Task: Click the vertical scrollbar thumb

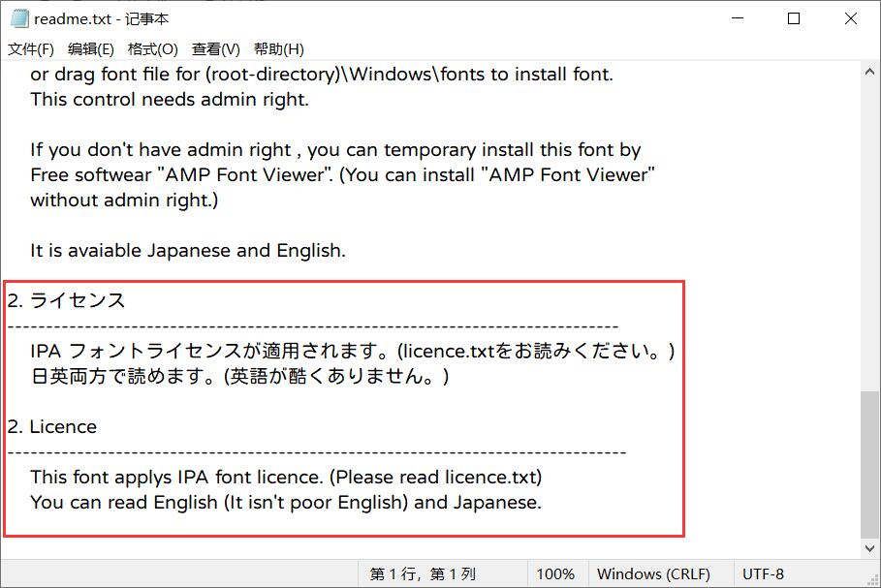Action: [869, 464]
